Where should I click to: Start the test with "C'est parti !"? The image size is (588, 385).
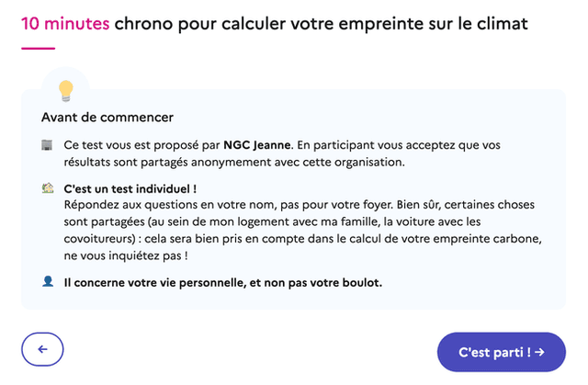coord(501,351)
